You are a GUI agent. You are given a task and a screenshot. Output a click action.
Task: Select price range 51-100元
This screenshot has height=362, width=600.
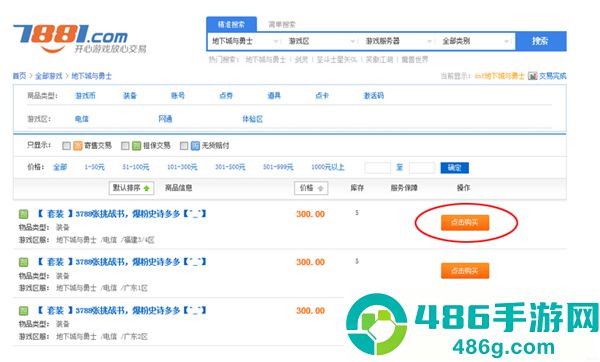pyautogui.click(x=136, y=167)
